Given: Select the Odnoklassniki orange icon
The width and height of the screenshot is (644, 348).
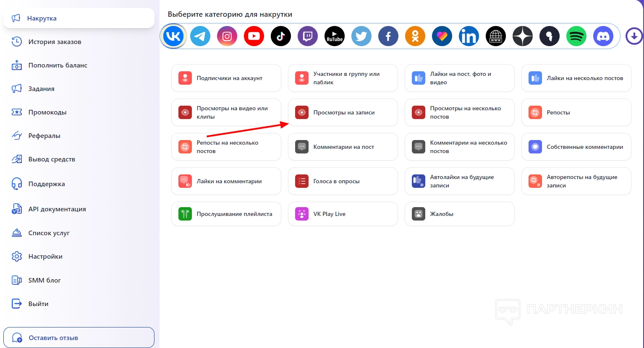Looking at the screenshot, I should coord(415,36).
